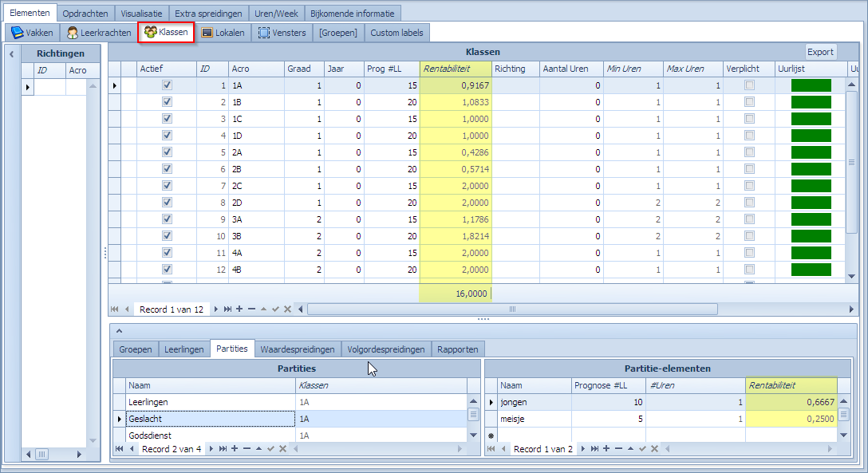
Task: Open the Waardespreidingen detail tab
Action: (298, 349)
